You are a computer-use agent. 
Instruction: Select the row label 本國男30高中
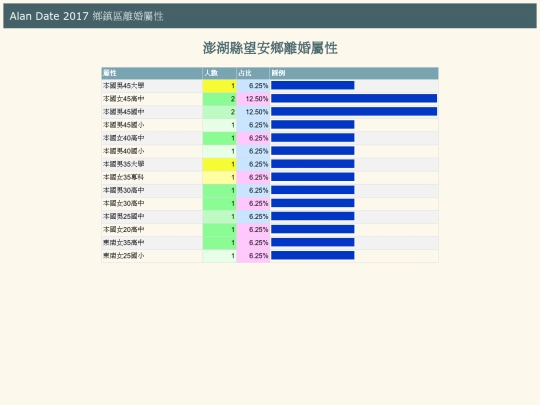tap(123, 190)
